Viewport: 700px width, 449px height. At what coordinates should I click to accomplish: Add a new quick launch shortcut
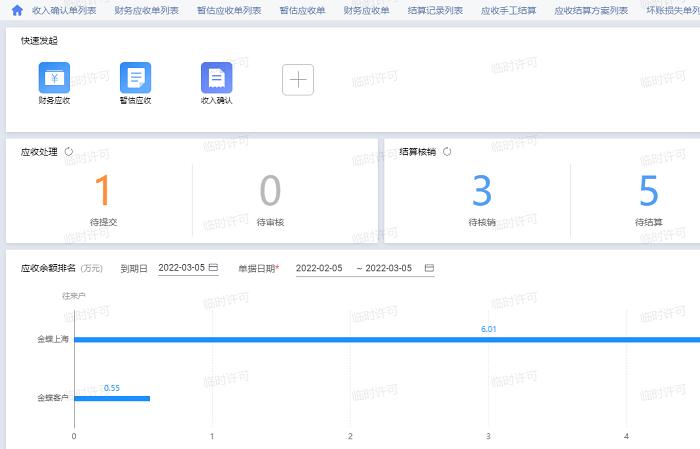pos(298,79)
